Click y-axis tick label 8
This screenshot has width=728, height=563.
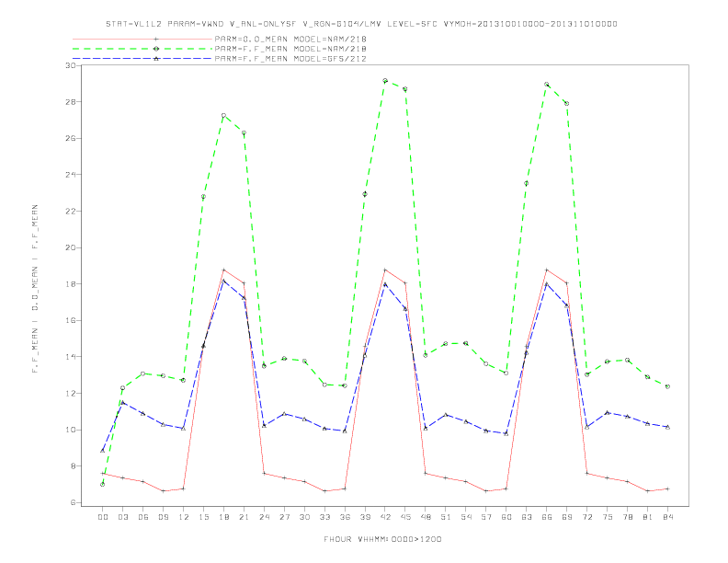click(x=74, y=466)
